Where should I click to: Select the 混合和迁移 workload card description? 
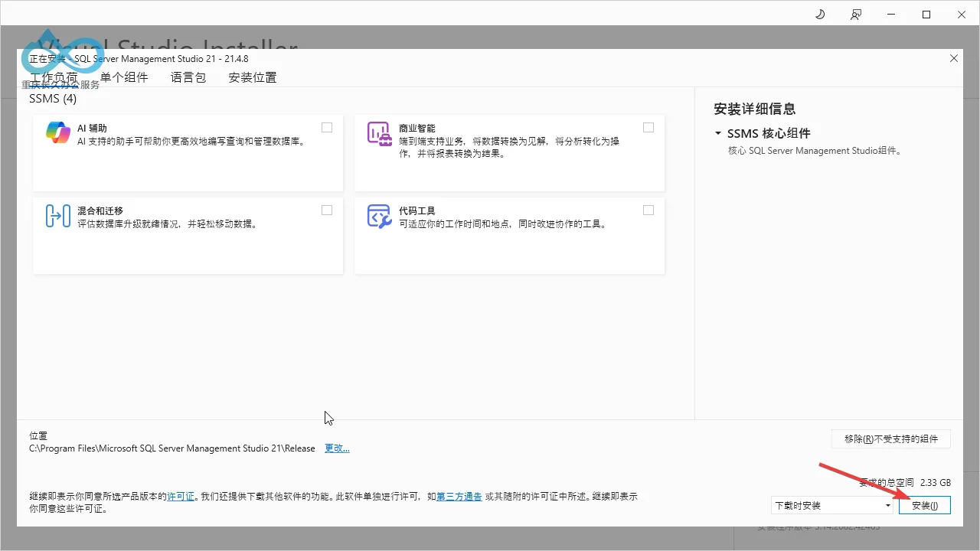coord(167,224)
